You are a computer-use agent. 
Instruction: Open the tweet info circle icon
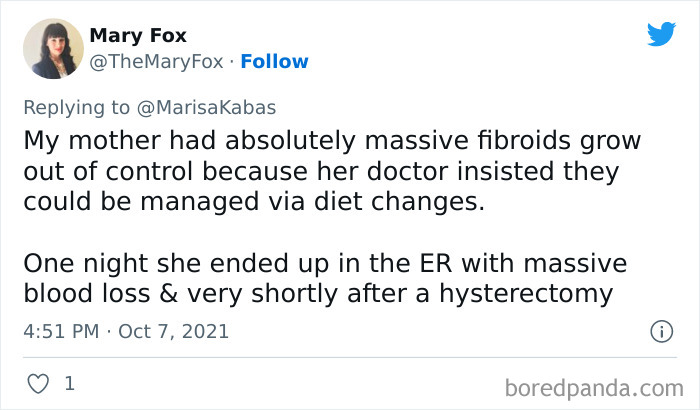pyautogui.click(x=660, y=331)
